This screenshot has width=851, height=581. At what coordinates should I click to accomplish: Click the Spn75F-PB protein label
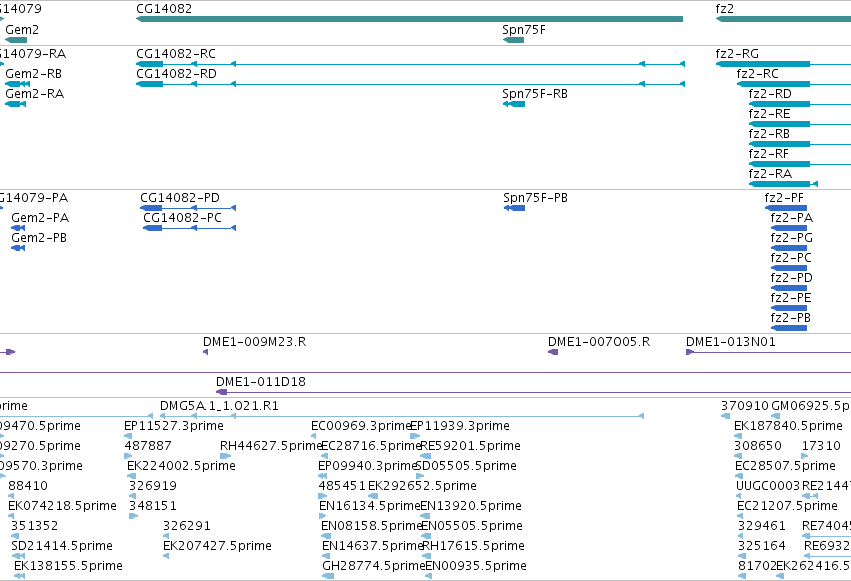[x=535, y=198]
